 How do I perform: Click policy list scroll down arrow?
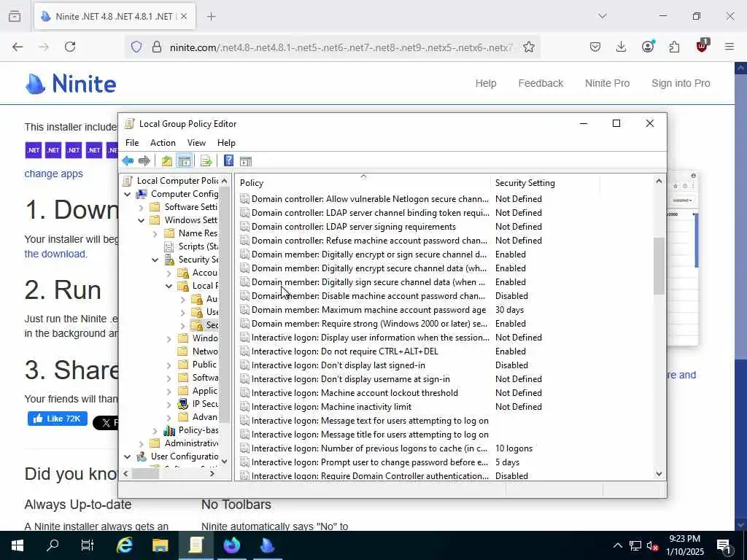coord(659,474)
